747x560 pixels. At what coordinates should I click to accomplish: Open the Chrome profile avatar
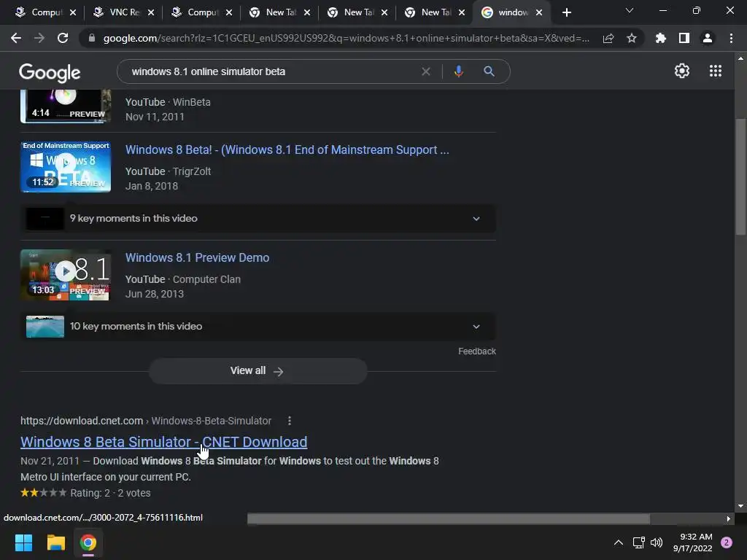pyautogui.click(x=707, y=38)
